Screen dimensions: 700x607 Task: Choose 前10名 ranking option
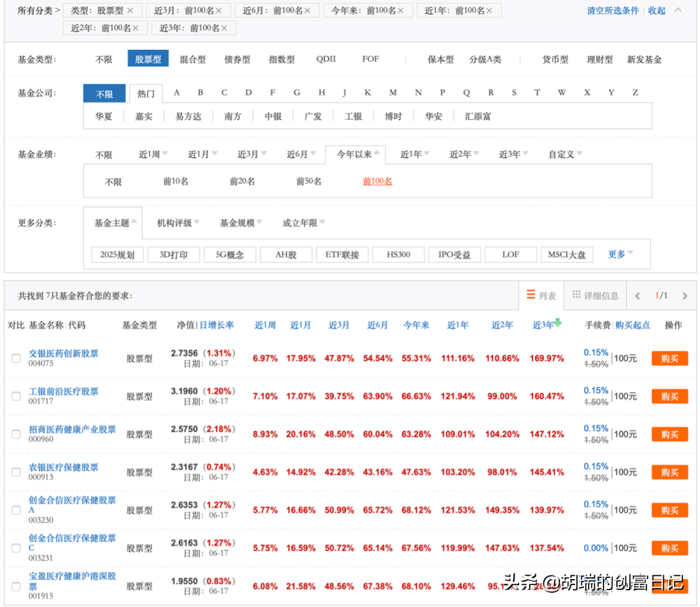tap(176, 181)
